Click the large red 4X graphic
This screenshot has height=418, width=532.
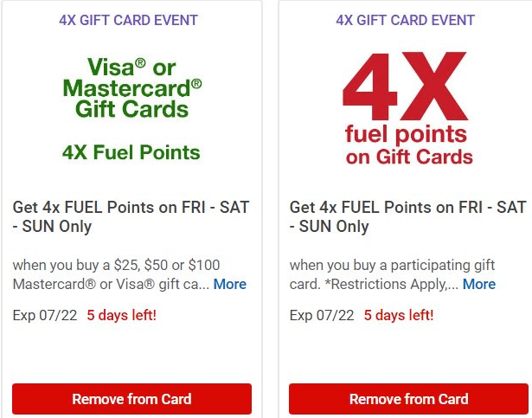(406, 86)
